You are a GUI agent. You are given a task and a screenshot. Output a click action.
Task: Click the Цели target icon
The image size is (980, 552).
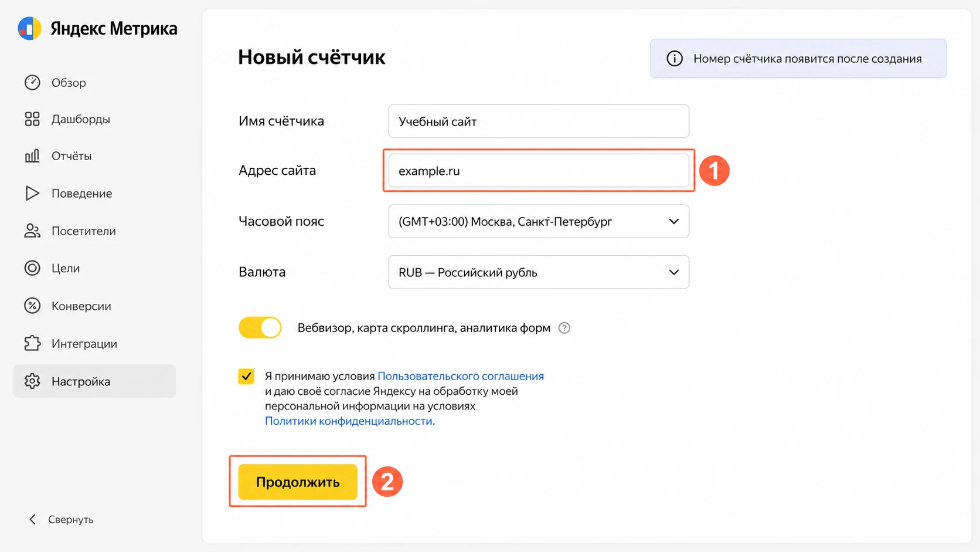point(32,268)
